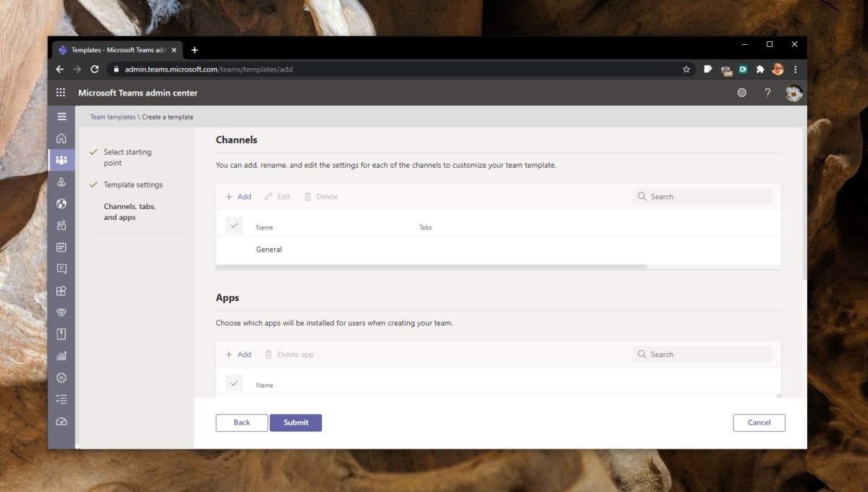
Task: Open Messaging policies chat icon in sidebar
Action: pos(61,269)
